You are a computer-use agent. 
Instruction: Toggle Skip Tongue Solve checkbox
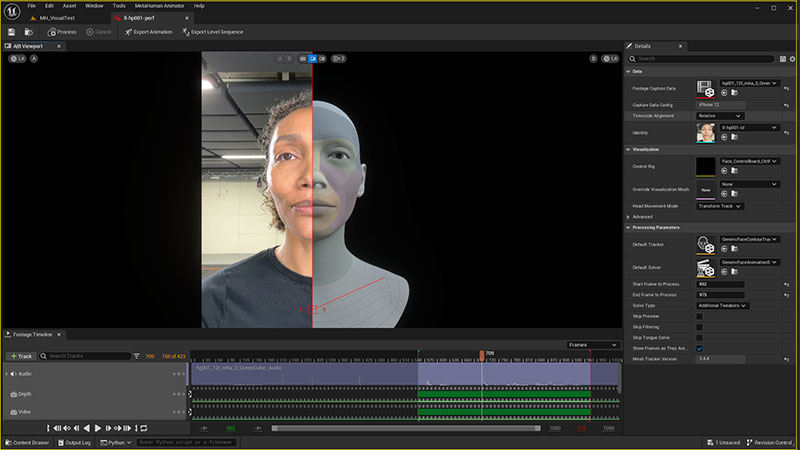point(699,338)
